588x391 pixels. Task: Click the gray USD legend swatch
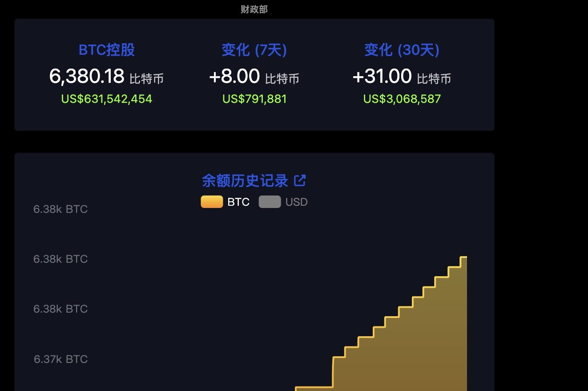(x=270, y=202)
